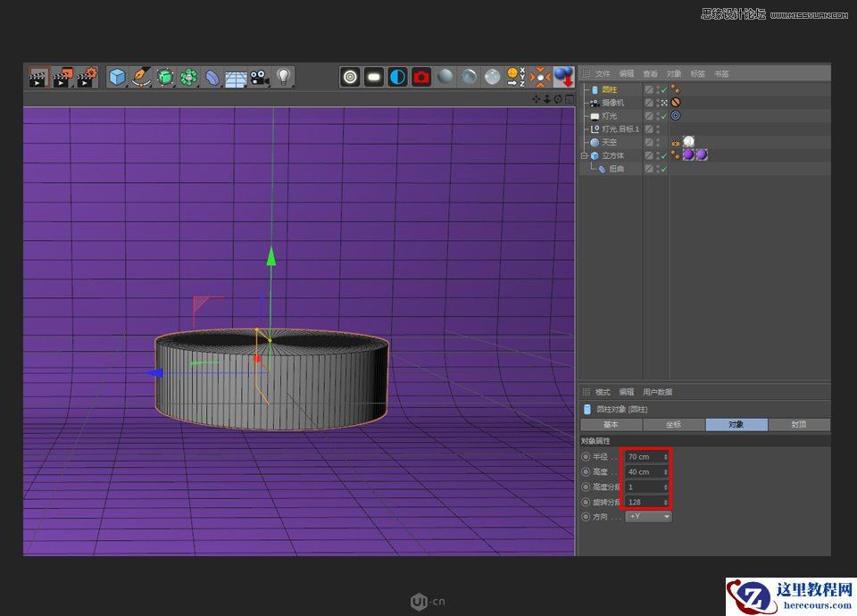This screenshot has height=616, width=857.
Task: Toggle the enable checkmark on the 扭曲 deformer
Action: coord(664,167)
